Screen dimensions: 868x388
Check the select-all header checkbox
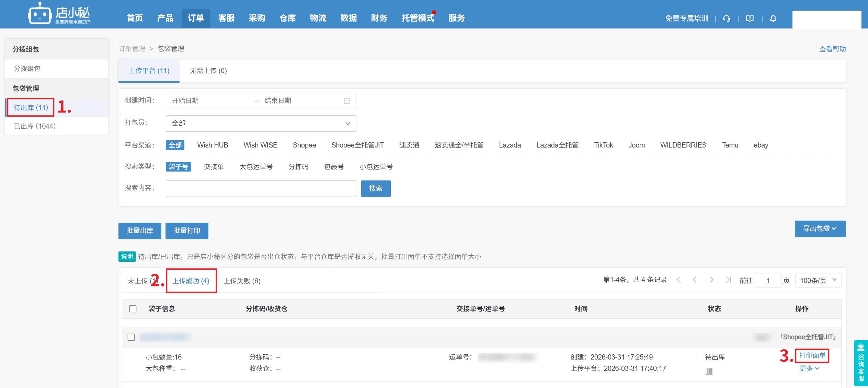tap(133, 309)
